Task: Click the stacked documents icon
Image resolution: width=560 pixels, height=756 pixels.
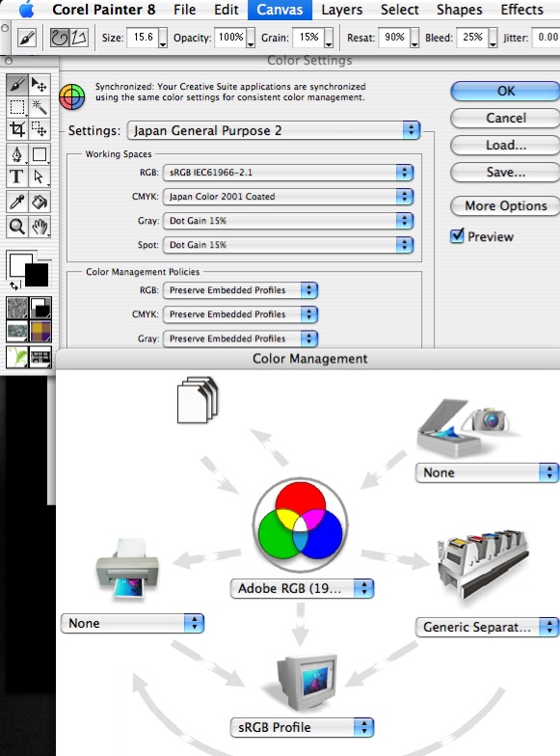Action: pyautogui.click(x=198, y=400)
